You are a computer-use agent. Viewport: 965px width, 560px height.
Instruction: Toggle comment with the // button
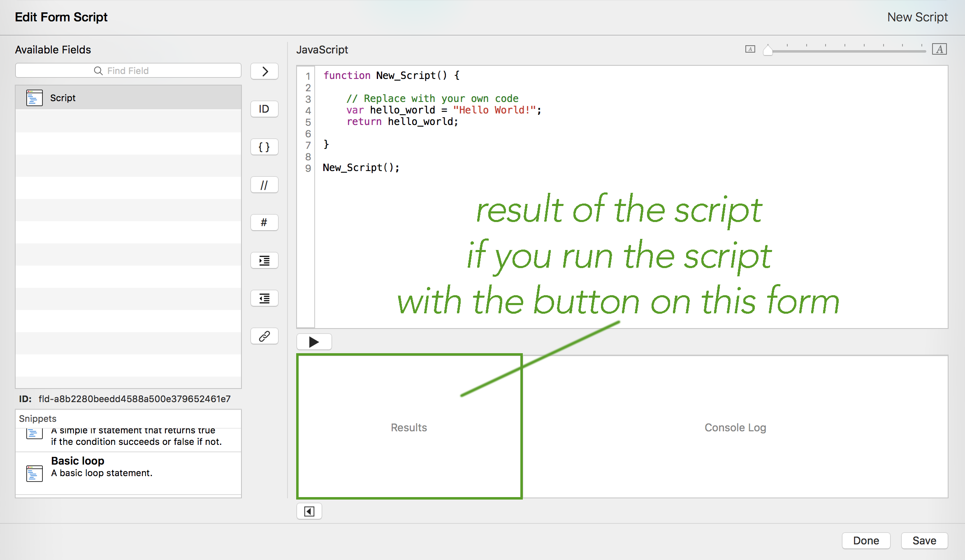(x=264, y=185)
